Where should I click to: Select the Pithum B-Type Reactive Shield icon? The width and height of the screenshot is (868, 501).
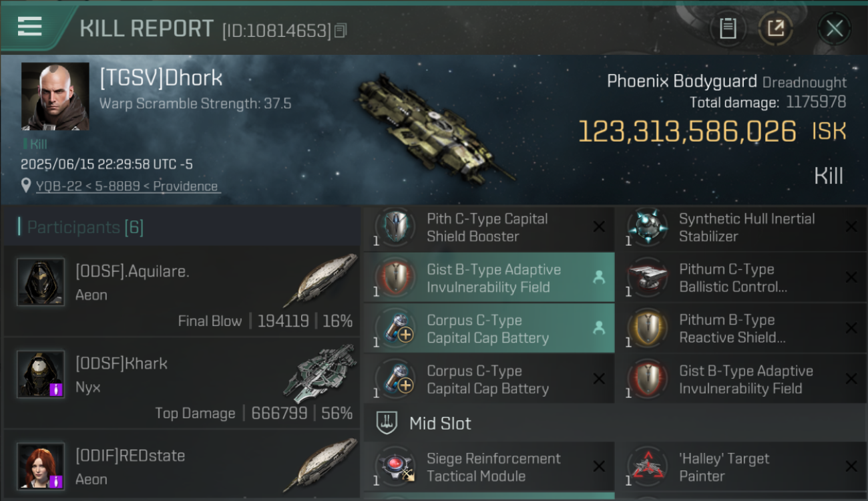click(647, 329)
